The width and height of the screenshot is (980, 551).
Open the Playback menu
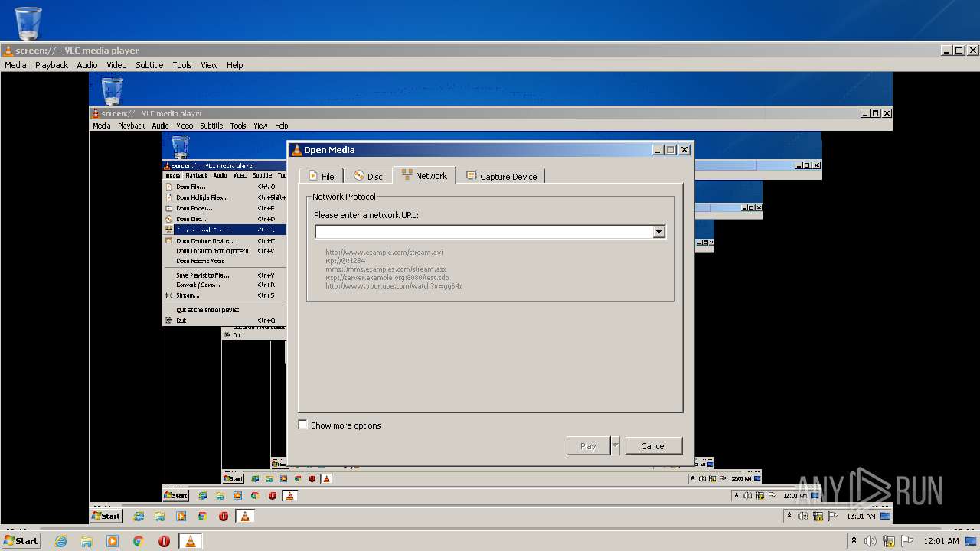pyautogui.click(x=51, y=65)
